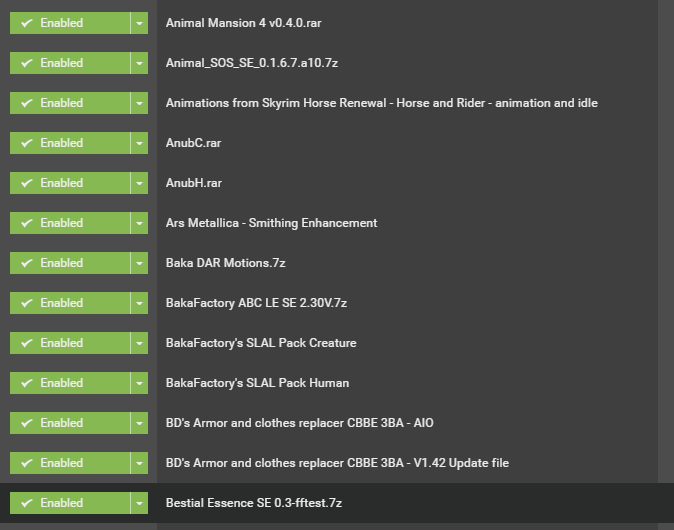The image size is (674, 530).
Task: Open dropdown arrow for Bestial Essence SE
Action: click(x=139, y=503)
